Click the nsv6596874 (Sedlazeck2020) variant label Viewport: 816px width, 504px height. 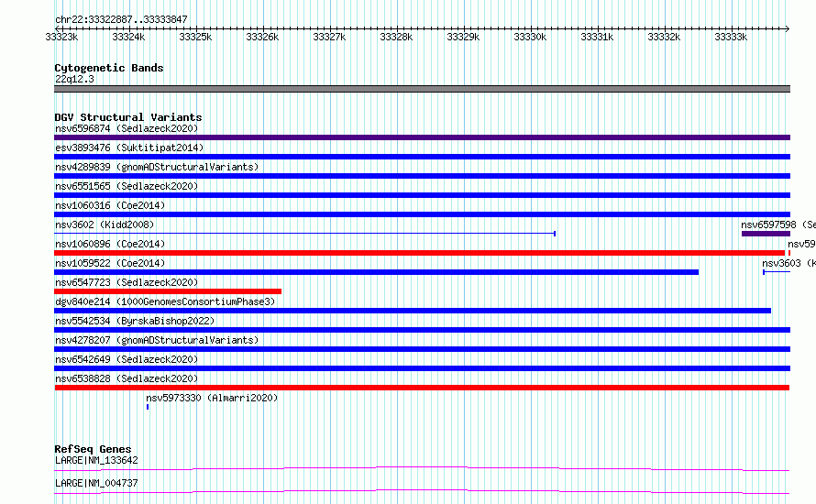127,128
